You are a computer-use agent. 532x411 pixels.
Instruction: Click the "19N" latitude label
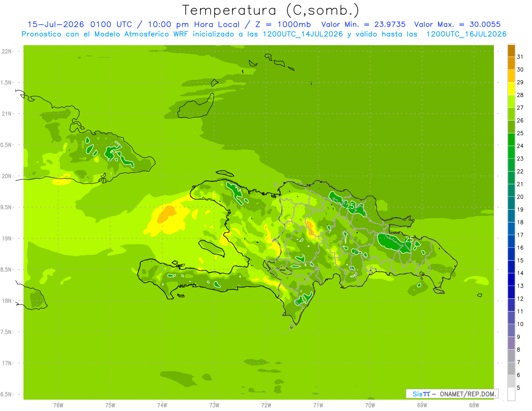pos(7,238)
